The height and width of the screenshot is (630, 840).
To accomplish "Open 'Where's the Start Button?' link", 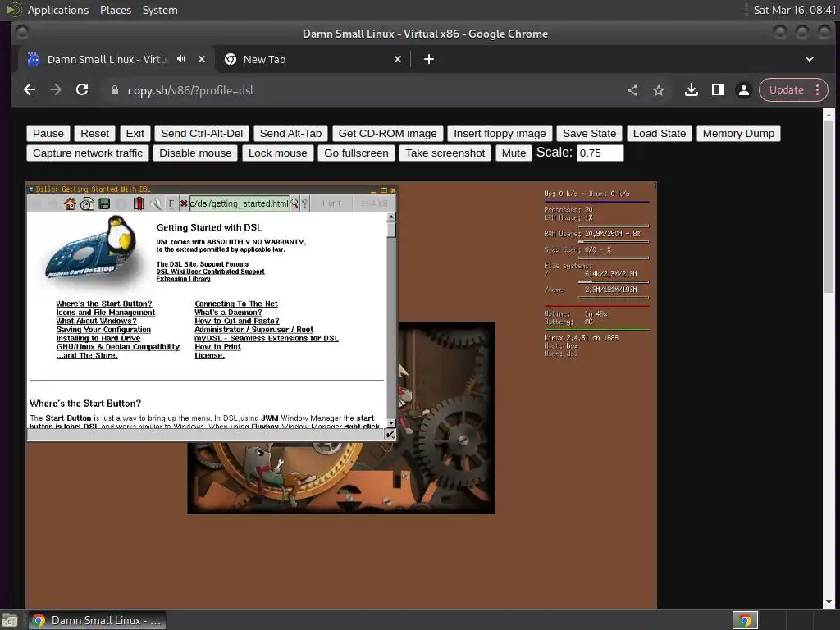I will coord(104,304).
